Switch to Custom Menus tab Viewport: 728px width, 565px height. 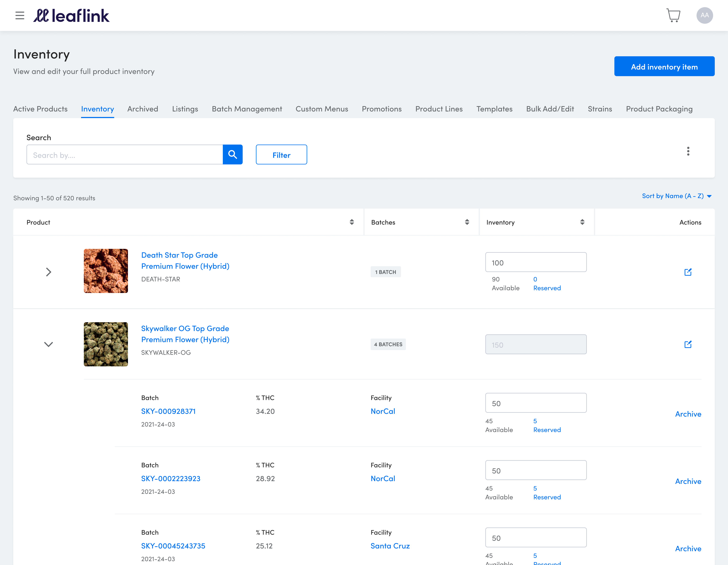click(x=322, y=109)
